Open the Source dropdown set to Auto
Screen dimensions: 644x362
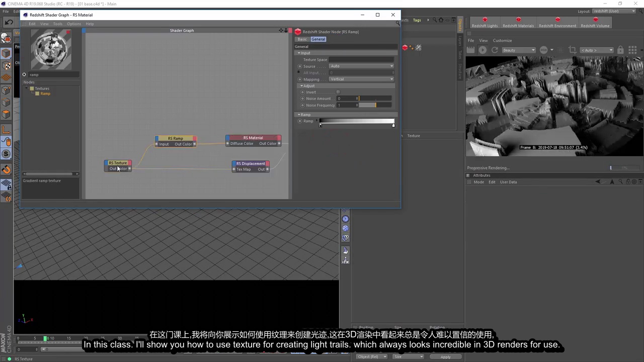point(361,66)
